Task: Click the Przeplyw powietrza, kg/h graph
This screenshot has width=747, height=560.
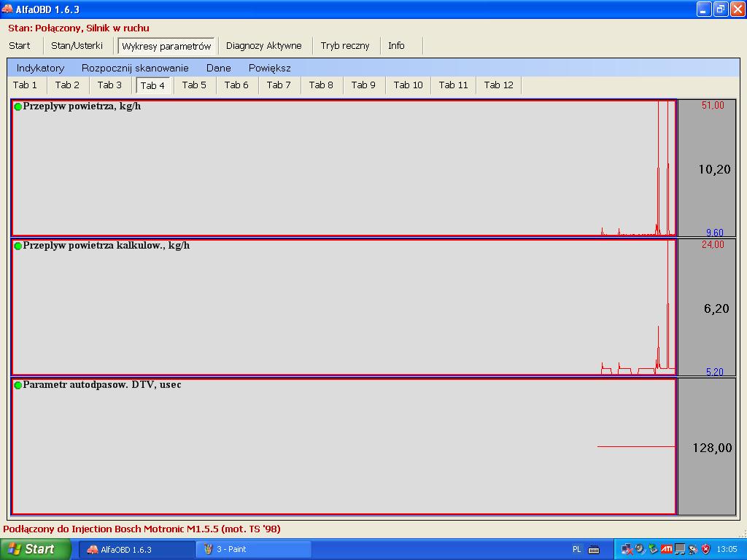Action: pyautogui.click(x=344, y=168)
